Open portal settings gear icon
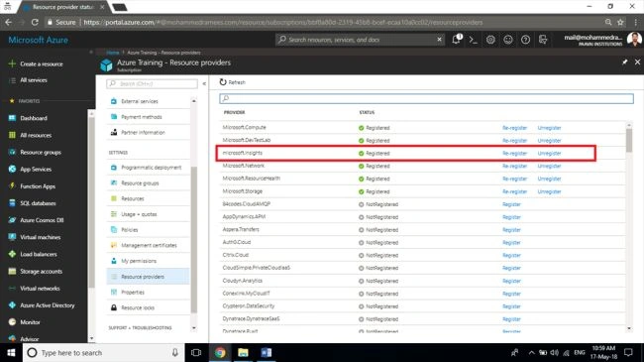 [490, 40]
